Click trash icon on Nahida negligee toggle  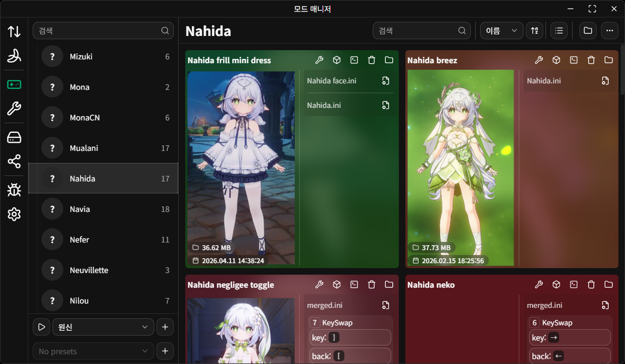(372, 284)
